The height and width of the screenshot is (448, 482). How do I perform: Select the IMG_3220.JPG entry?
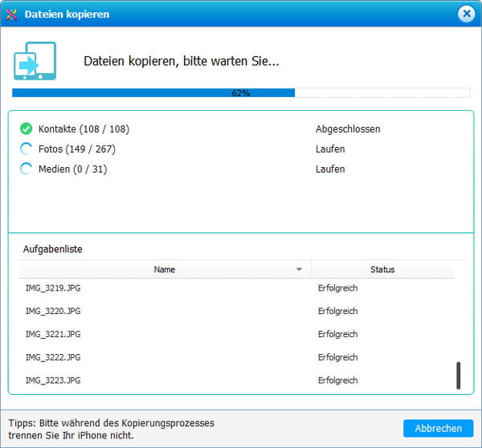click(53, 311)
